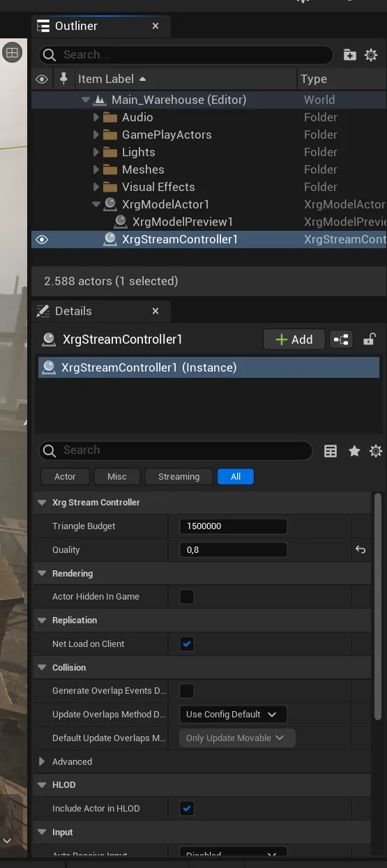
Task: Click the Outliner tab icon
Action: pyautogui.click(x=44, y=26)
